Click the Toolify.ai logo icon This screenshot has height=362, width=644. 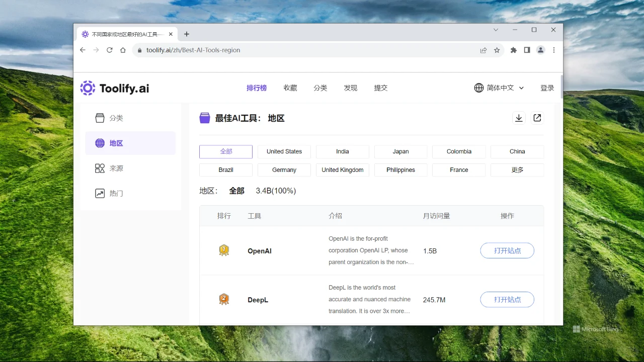click(88, 88)
